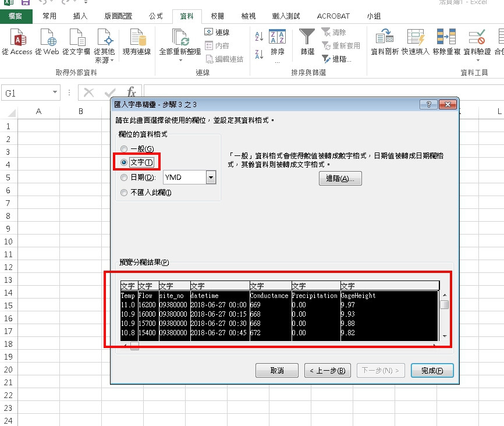Select 不匯入此欄 skip column radio

click(124, 193)
